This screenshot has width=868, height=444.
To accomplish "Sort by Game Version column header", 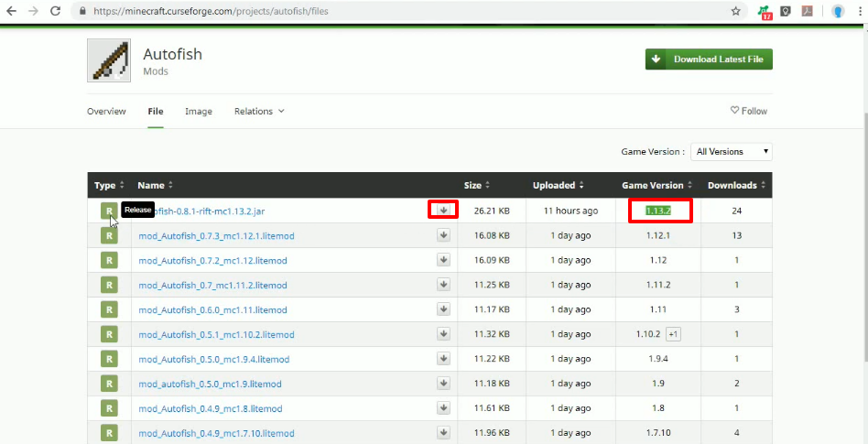I will (x=657, y=186).
